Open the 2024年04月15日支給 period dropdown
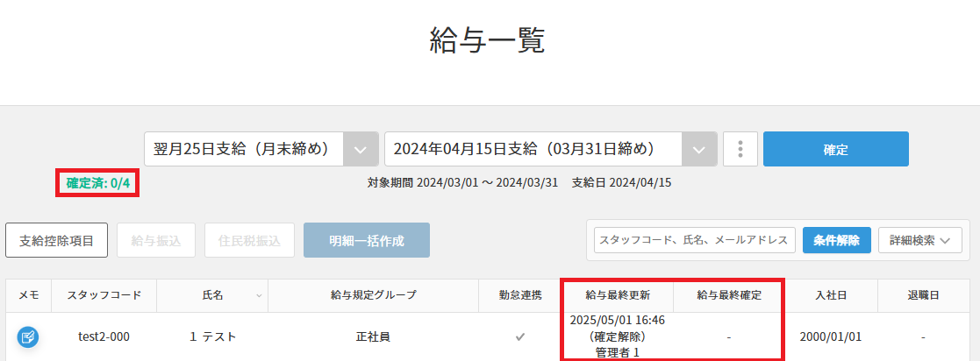 pos(551,149)
